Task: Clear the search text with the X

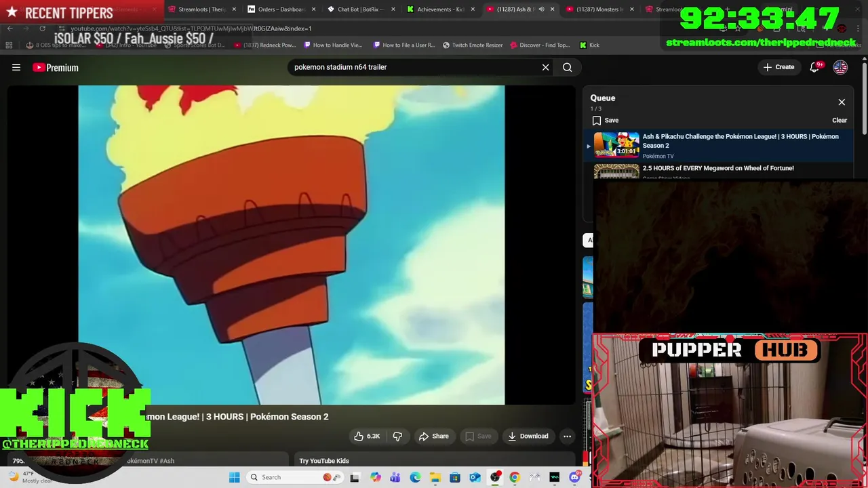Action: click(x=545, y=67)
